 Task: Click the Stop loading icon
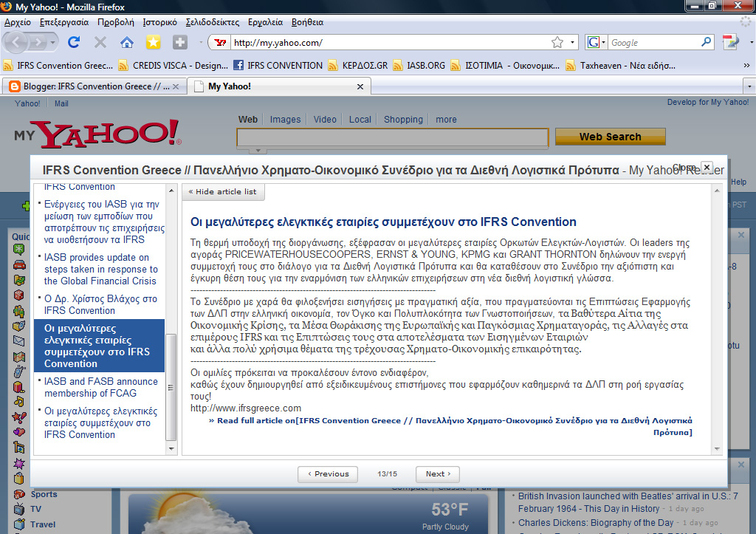pos(100,42)
